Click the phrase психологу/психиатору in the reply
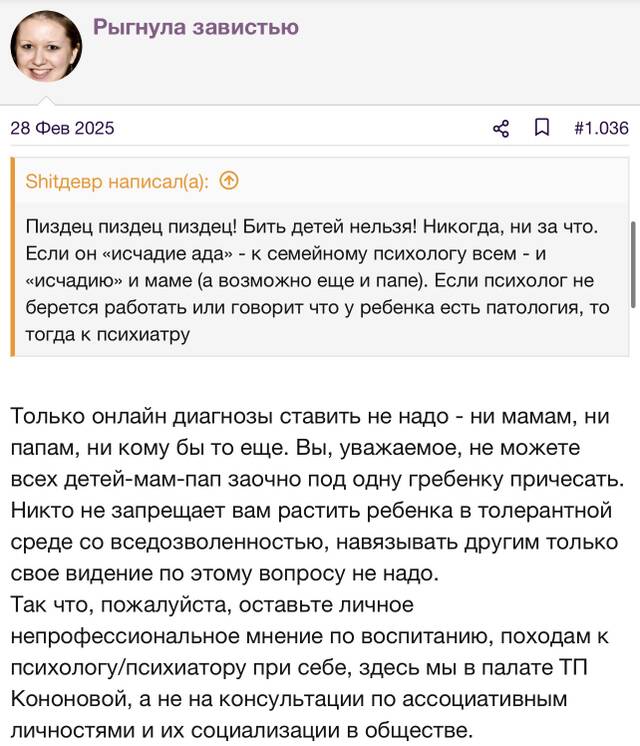The height and width of the screenshot is (746, 640). click(128, 668)
